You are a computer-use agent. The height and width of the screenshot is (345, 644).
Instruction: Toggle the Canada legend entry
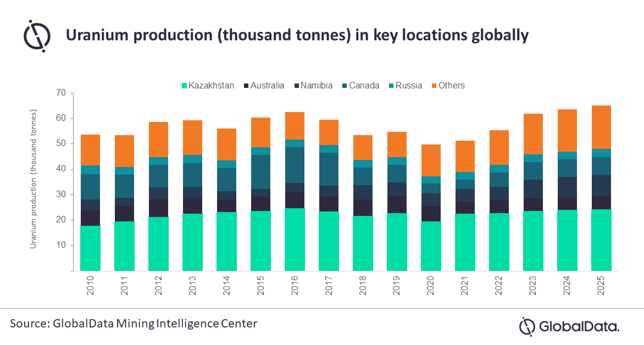coord(362,86)
